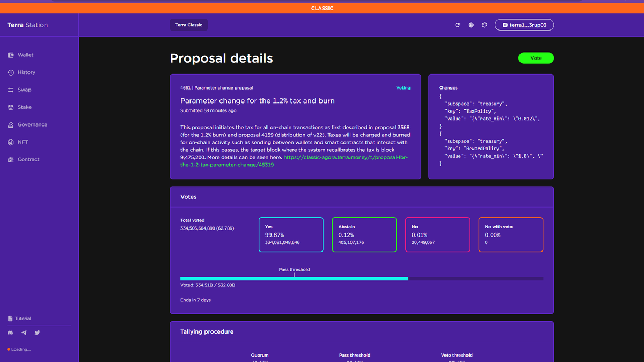Open the classic-agora.terra.money proposal link
The width and height of the screenshot is (644, 362).
[x=293, y=161]
